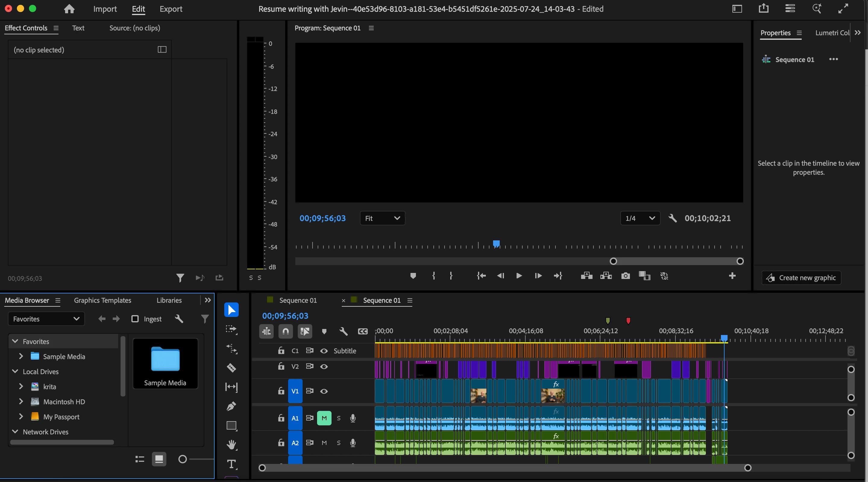Click the red marker on timeline ruler
The width and height of the screenshot is (868, 482).
tap(628, 320)
